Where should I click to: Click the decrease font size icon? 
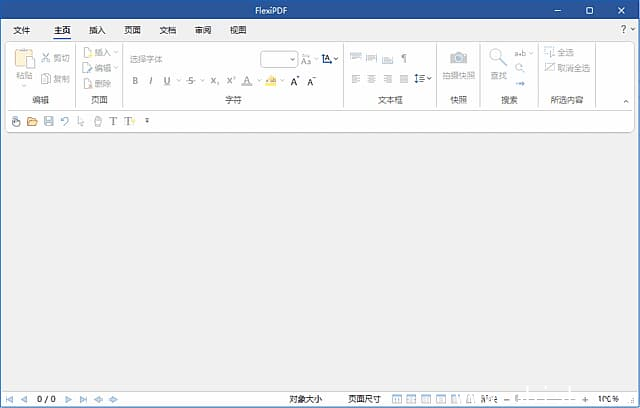[x=311, y=81]
